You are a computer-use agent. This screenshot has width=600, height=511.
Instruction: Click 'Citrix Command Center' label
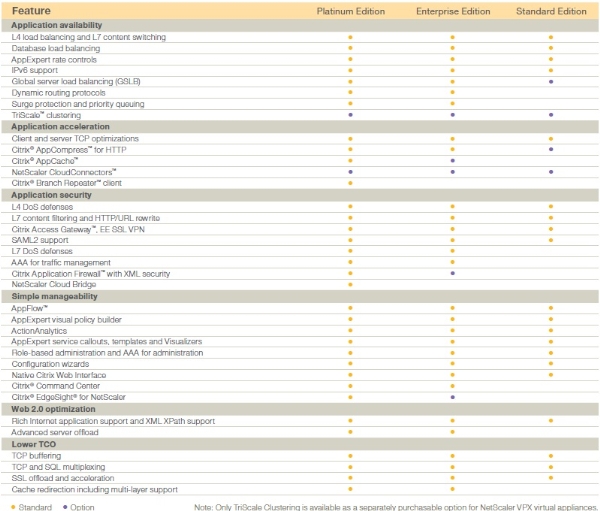pos(55,386)
